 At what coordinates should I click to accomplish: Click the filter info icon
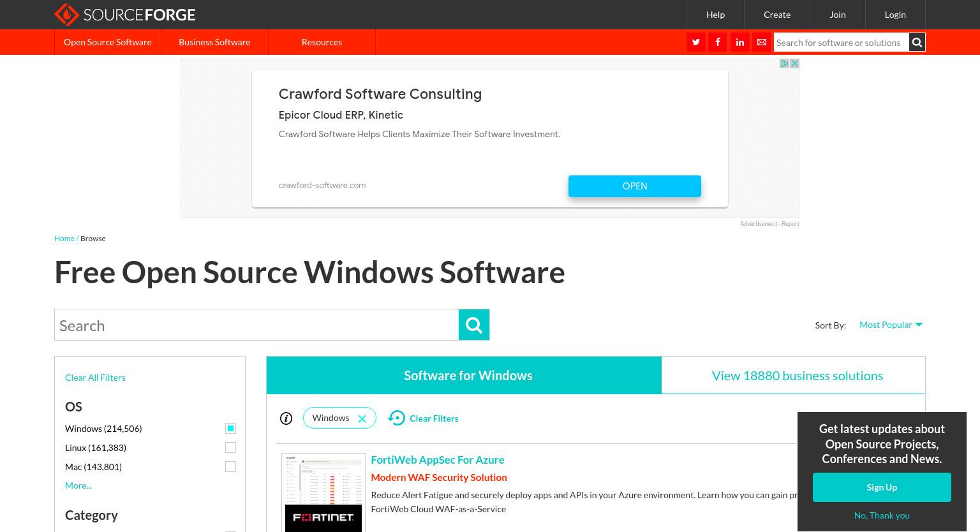click(286, 418)
